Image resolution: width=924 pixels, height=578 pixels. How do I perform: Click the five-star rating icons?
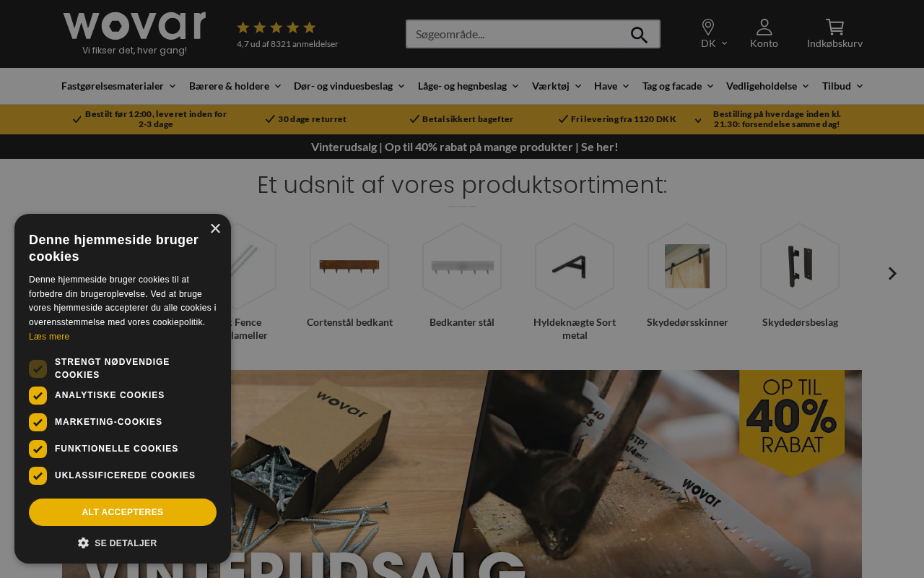point(276,27)
